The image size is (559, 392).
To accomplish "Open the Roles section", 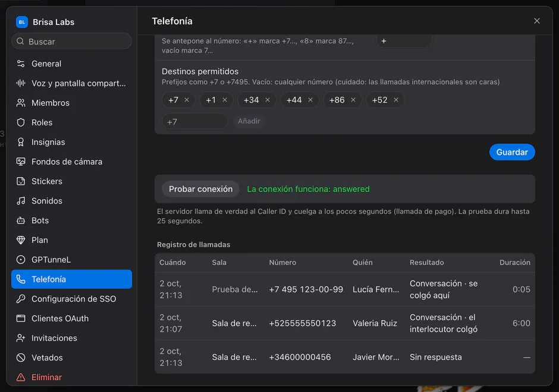I will click(71, 122).
